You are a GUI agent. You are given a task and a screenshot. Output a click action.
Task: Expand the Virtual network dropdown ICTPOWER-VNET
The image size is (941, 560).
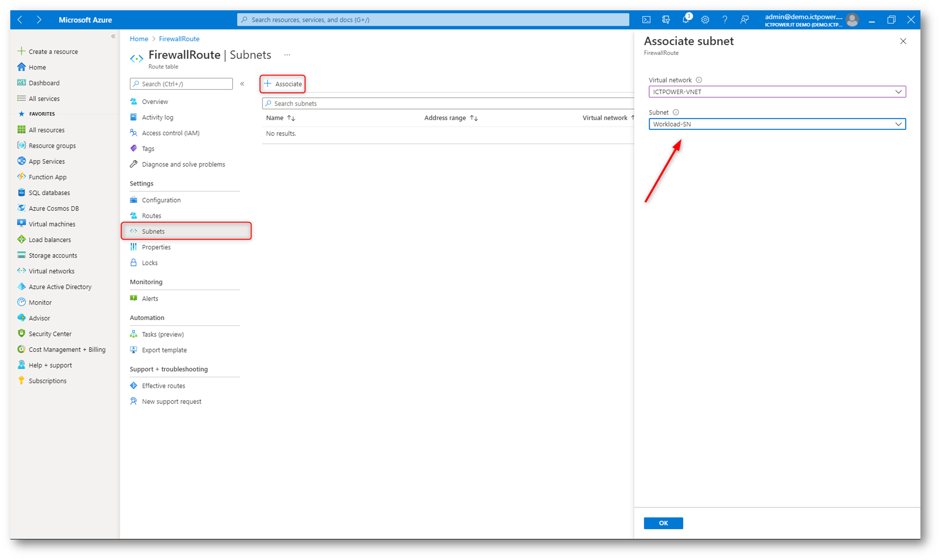click(777, 92)
